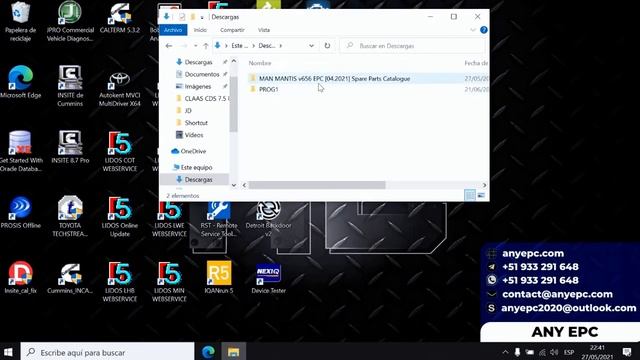This screenshot has width=640, height=360.
Task: Select Este equipo in navigation pane
Action: pyautogui.click(x=196, y=167)
